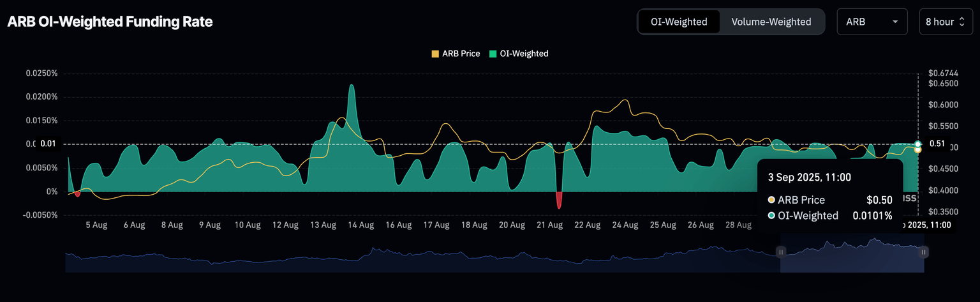Click the red negative funding dip near 21 Aug

tap(559, 200)
